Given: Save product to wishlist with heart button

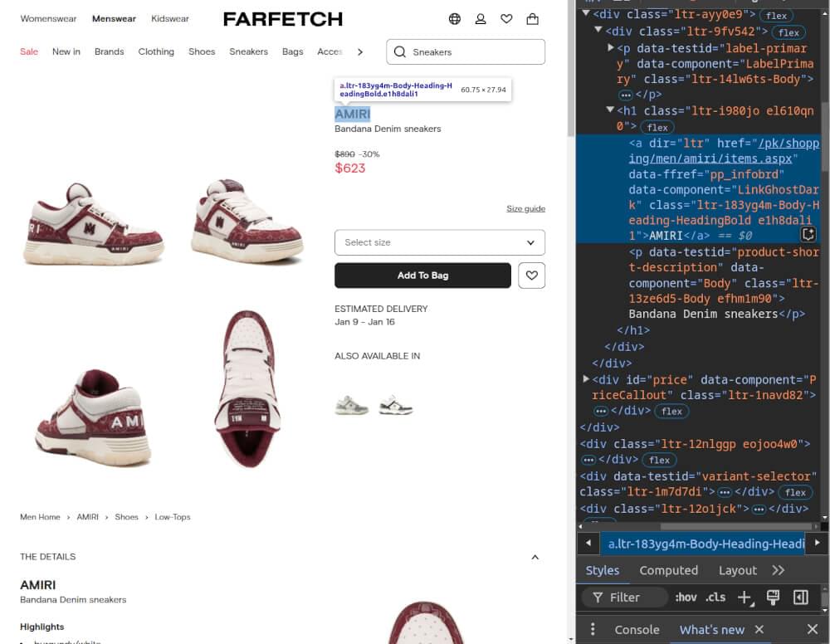Looking at the screenshot, I should pos(531,275).
